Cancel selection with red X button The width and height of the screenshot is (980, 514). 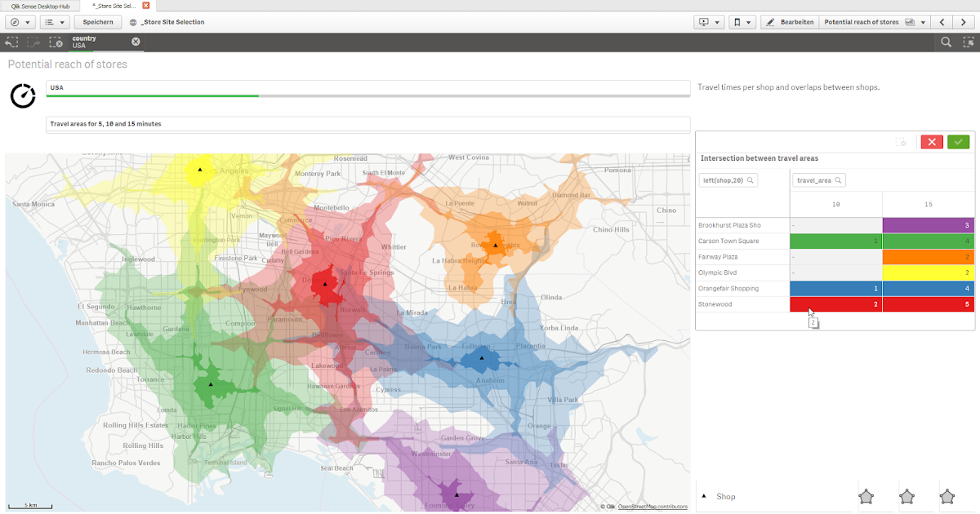tap(932, 142)
